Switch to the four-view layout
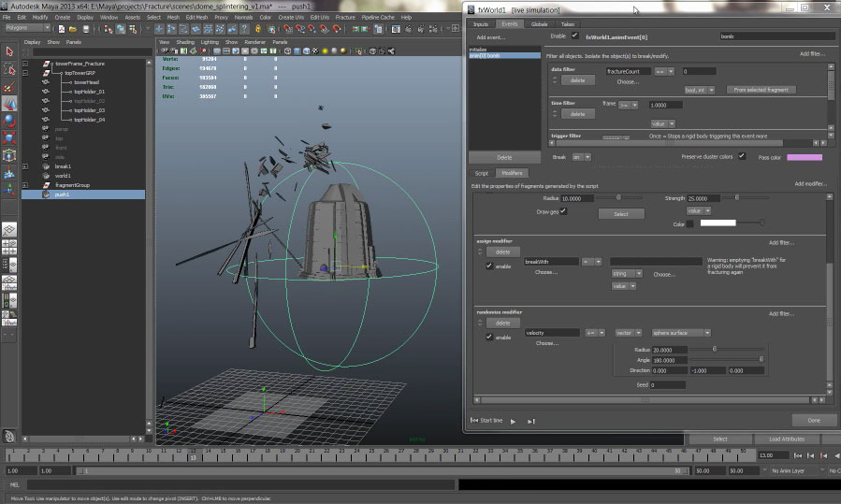 pos(9,247)
